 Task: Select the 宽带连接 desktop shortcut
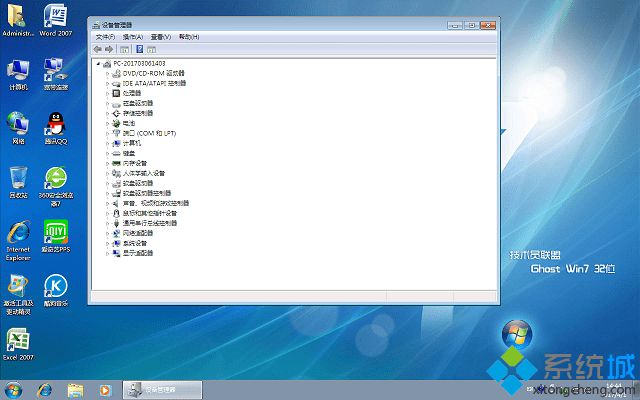tap(56, 74)
